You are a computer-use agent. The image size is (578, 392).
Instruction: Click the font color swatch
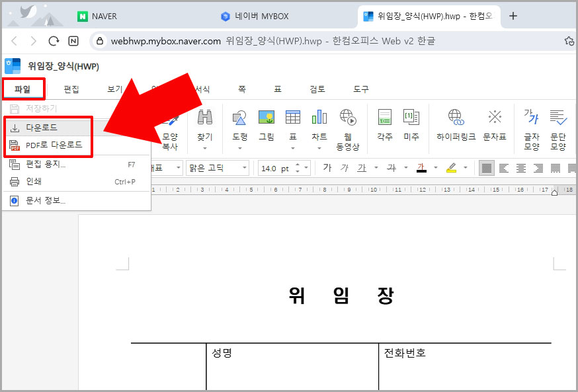pyautogui.click(x=423, y=168)
